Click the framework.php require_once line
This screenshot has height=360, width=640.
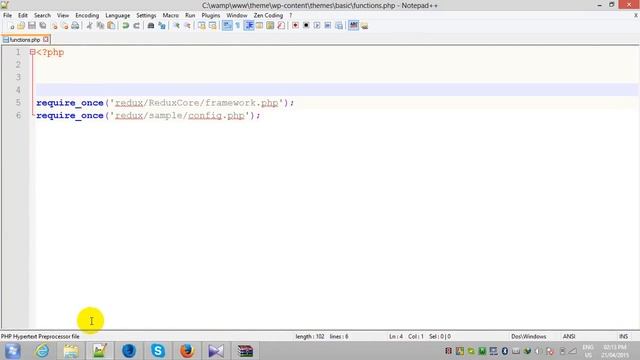click(165, 103)
